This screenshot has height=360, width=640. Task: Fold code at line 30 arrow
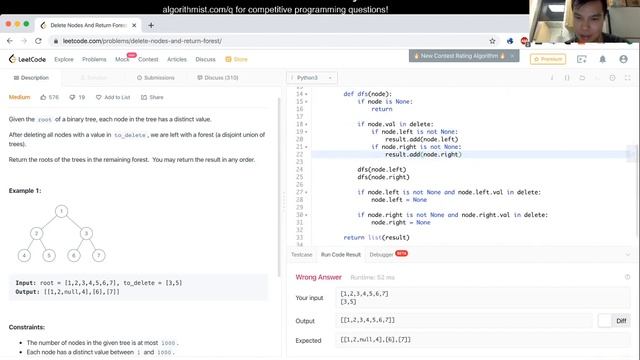pyautogui.click(x=306, y=215)
